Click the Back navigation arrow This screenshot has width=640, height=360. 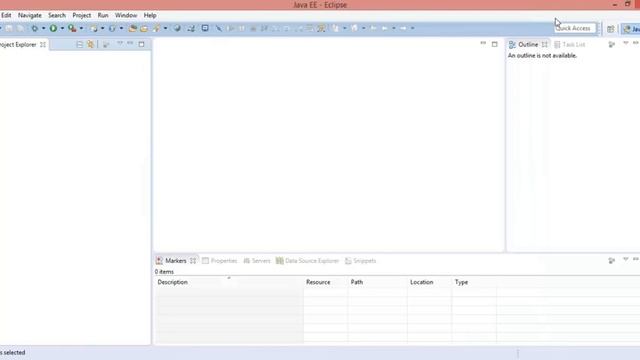coord(384,28)
